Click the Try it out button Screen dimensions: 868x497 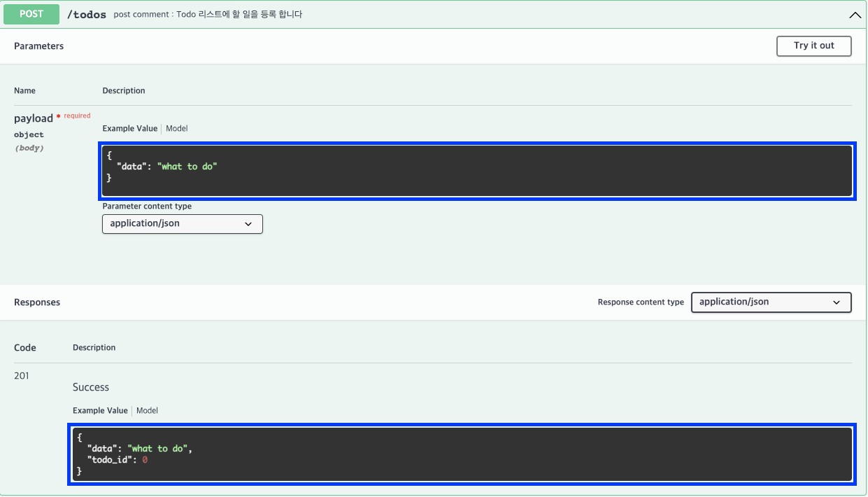coord(813,45)
